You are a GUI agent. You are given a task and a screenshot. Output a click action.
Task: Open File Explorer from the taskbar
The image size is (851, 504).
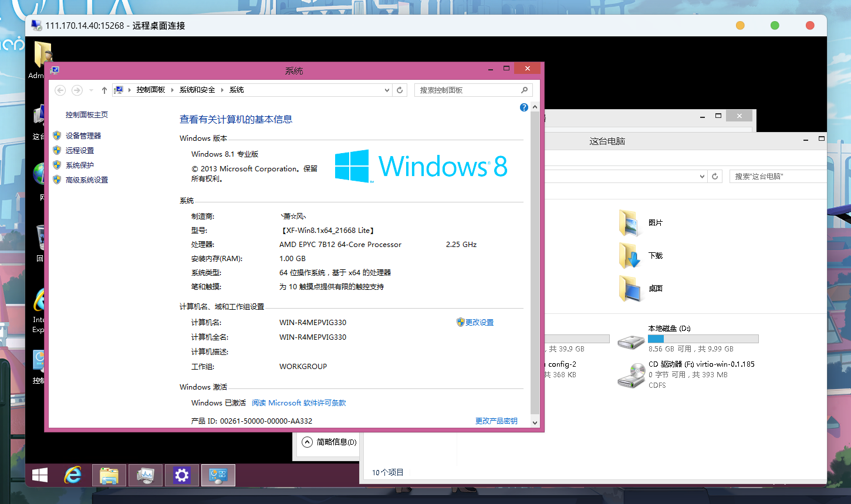[x=109, y=475]
